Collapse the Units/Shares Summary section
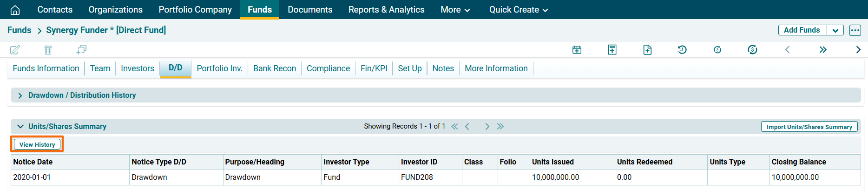 pyautogui.click(x=20, y=127)
